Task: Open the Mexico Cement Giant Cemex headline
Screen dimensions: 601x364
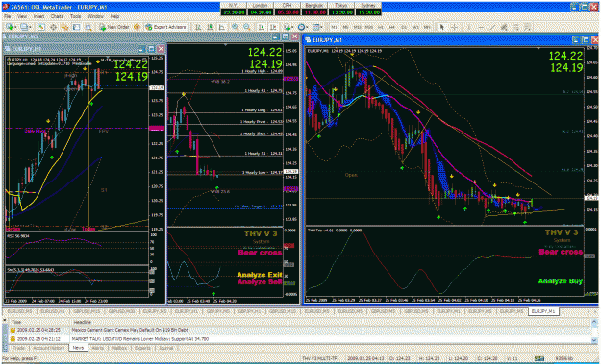Action: pos(130,330)
